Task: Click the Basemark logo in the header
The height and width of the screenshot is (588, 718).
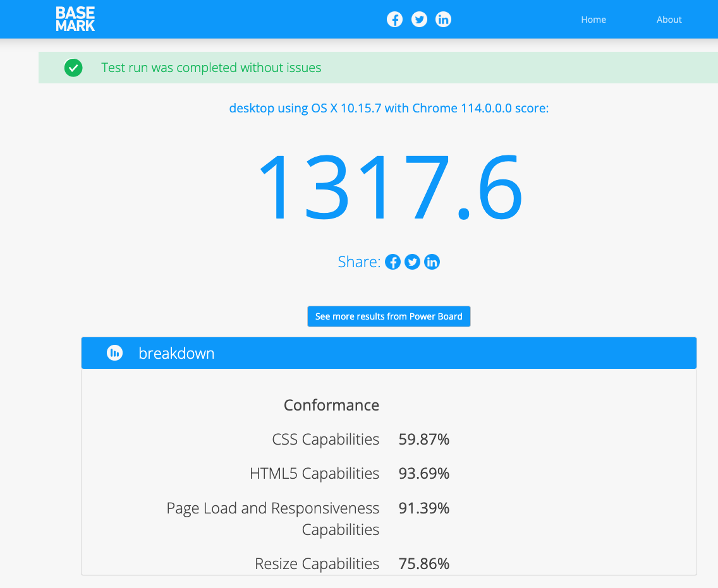Action: (x=75, y=19)
